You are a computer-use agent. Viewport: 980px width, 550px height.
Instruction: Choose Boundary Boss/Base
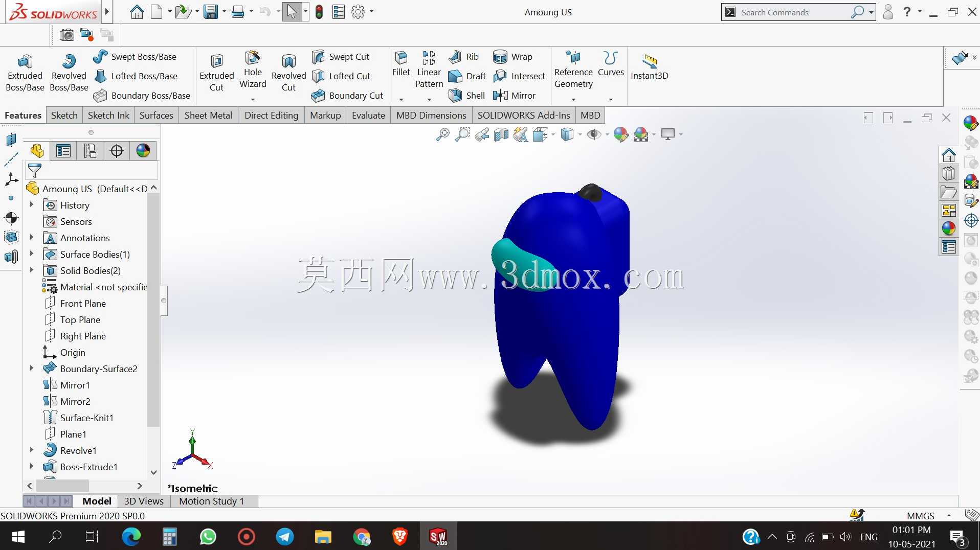click(x=142, y=96)
